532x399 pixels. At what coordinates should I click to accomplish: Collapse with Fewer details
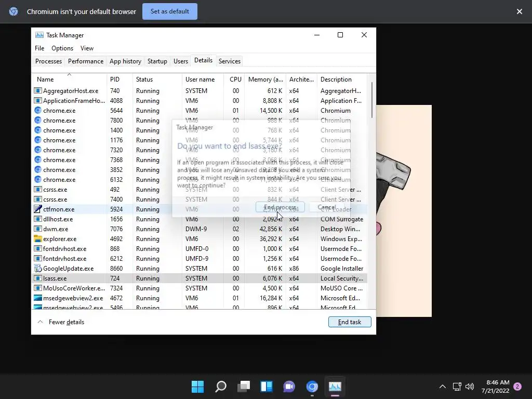tap(60, 322)
